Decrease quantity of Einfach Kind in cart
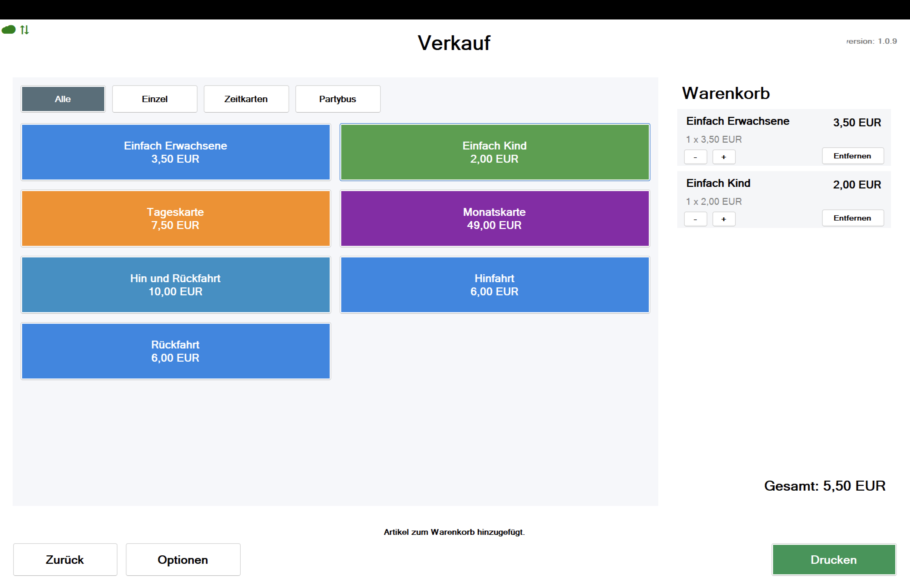This screenshot has width=910, height=588. click(695, 219)
